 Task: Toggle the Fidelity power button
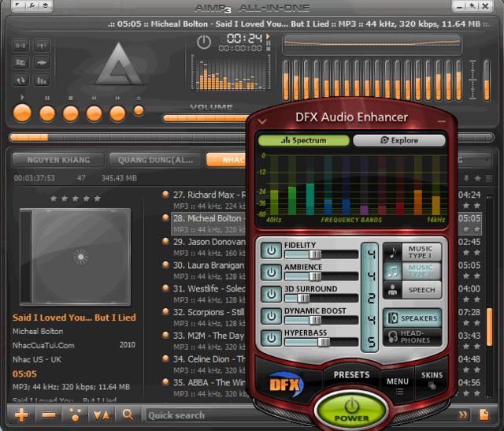272,250
